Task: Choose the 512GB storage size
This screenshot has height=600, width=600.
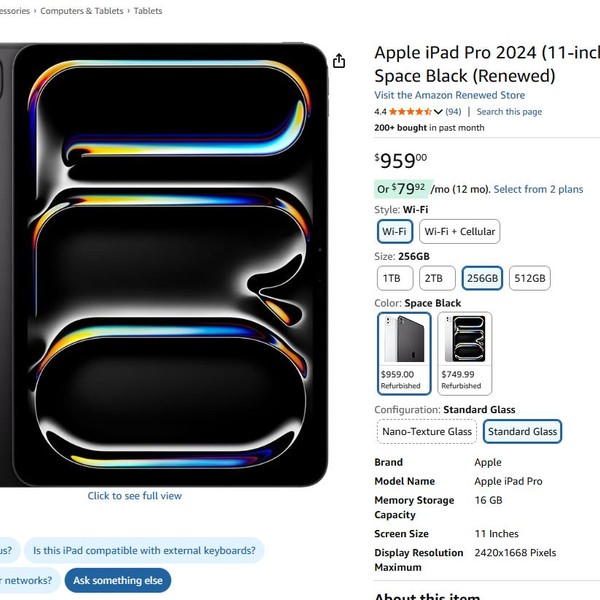Action: tap(530, 278)
